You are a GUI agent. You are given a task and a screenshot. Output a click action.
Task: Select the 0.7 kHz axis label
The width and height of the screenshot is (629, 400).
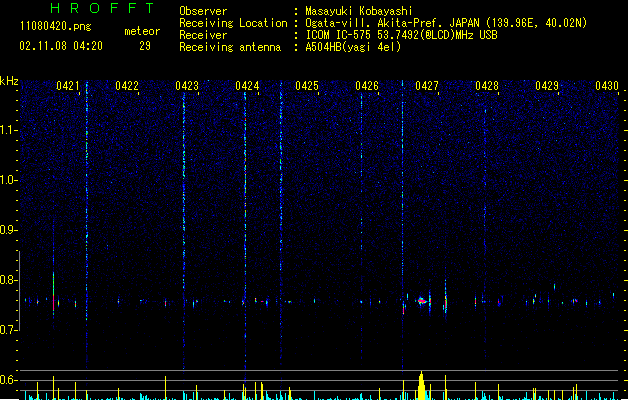(9, 330)
